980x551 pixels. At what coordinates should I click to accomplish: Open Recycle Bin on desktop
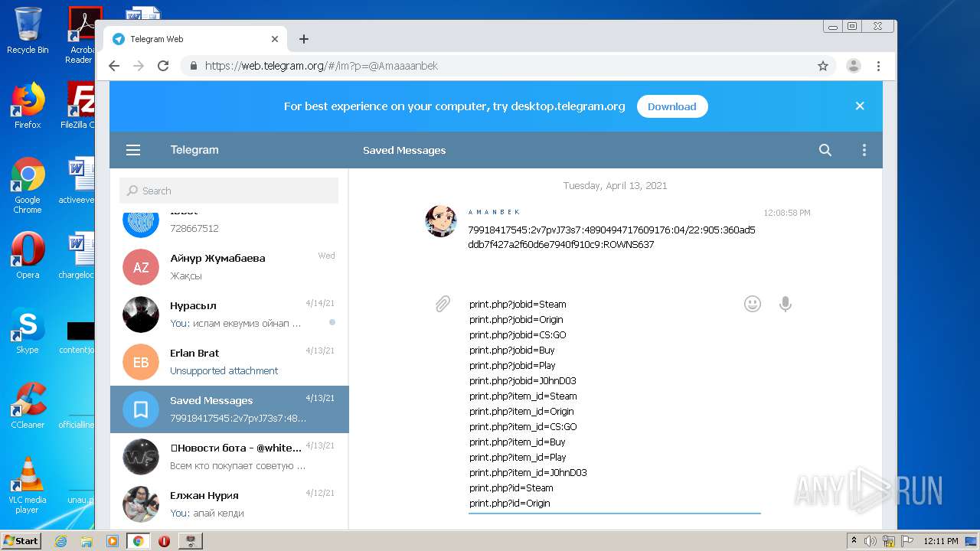click(28, 31)
